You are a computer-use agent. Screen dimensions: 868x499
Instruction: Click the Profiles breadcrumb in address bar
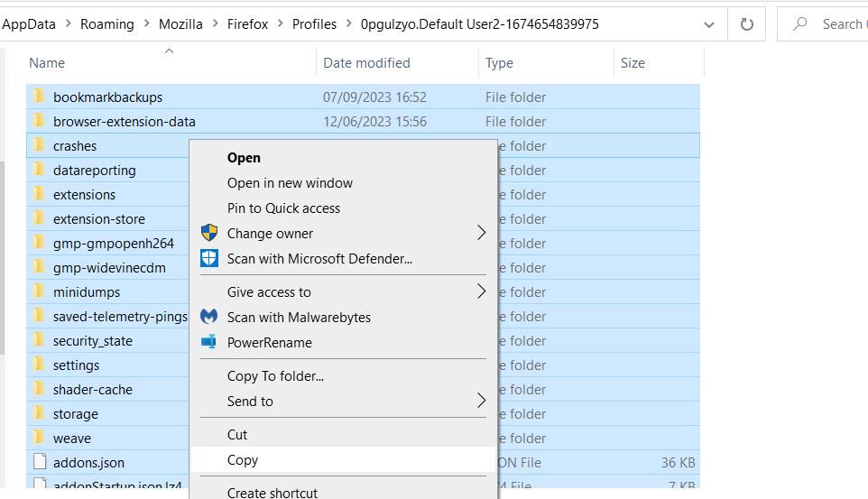tap(314, 24)
